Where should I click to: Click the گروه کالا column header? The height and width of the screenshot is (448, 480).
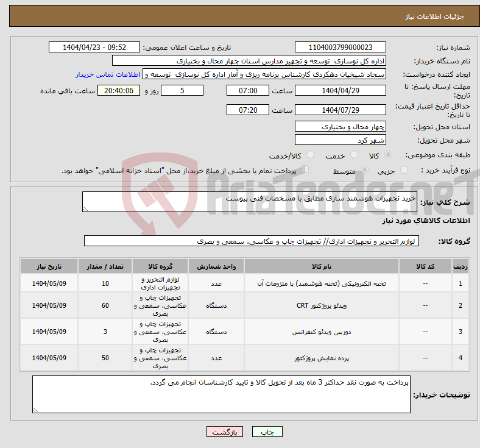tap(160, 266)
